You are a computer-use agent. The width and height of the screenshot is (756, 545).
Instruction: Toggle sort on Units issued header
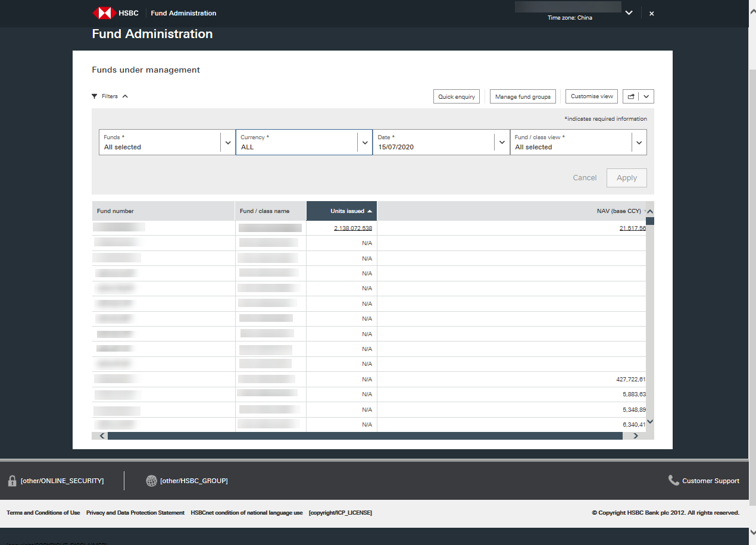coord(342,211)
